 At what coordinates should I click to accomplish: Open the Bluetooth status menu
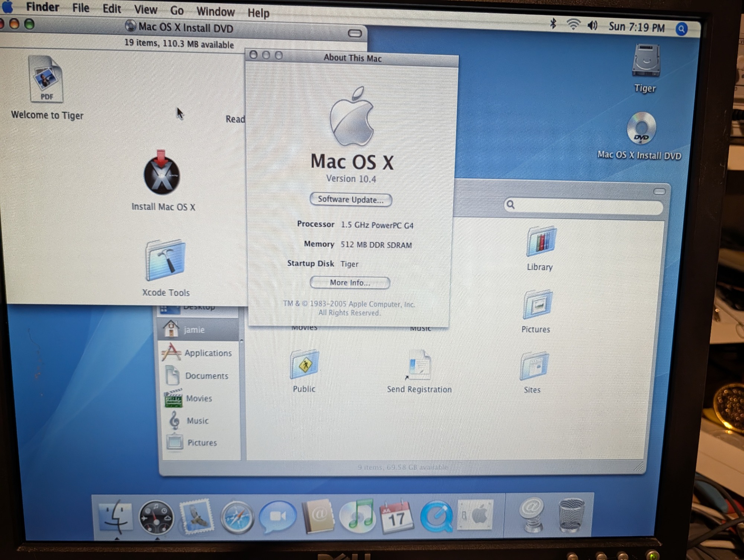tap(553, 24)
